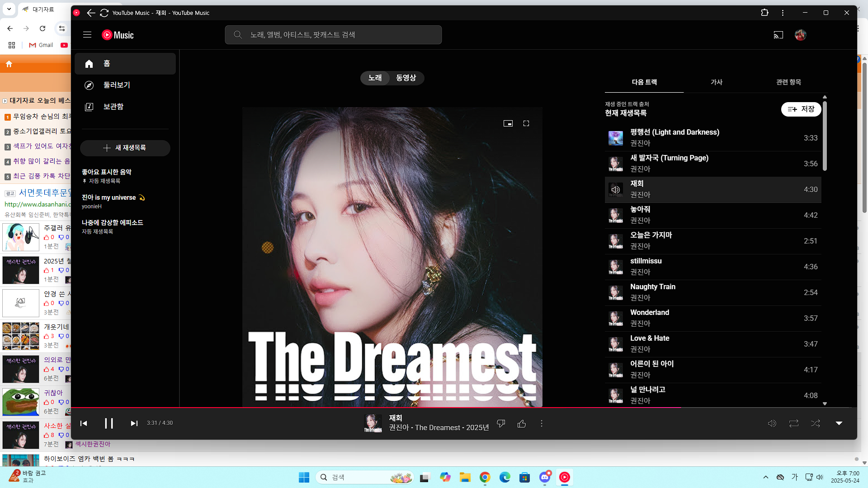Screen dimensions: 868x488
Task: Play Love & Hate from queue
Action: tap(713, 344)
